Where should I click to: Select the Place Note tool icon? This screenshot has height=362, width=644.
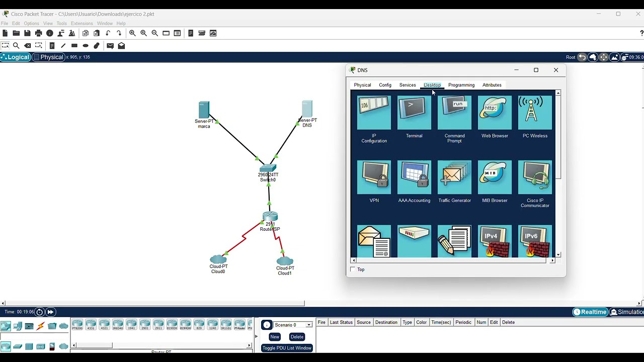52,46
